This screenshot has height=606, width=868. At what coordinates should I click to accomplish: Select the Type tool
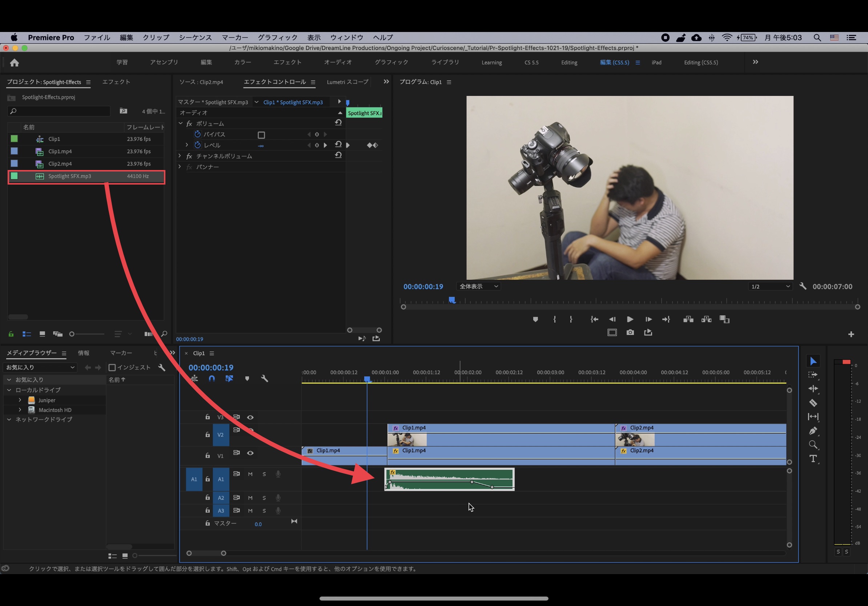pyautogui.click(x=813, y=458)
